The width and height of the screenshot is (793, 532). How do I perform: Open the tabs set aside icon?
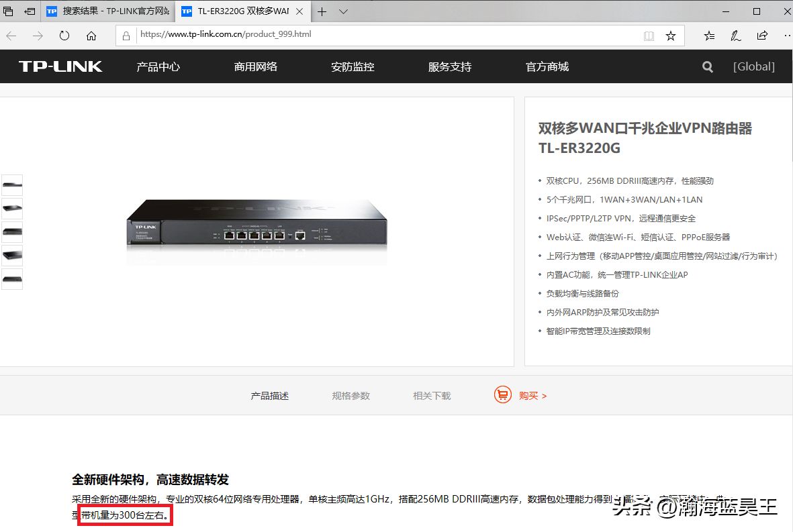[x=8, y=11]
